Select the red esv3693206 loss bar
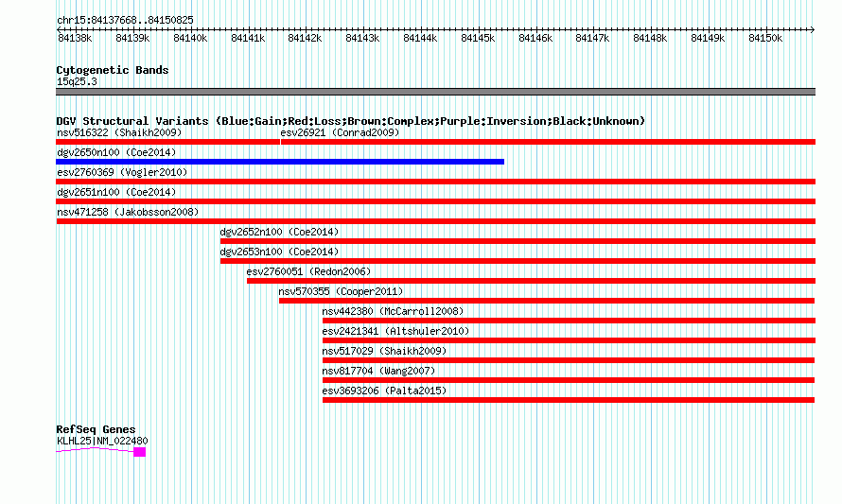 click(569, 400)
